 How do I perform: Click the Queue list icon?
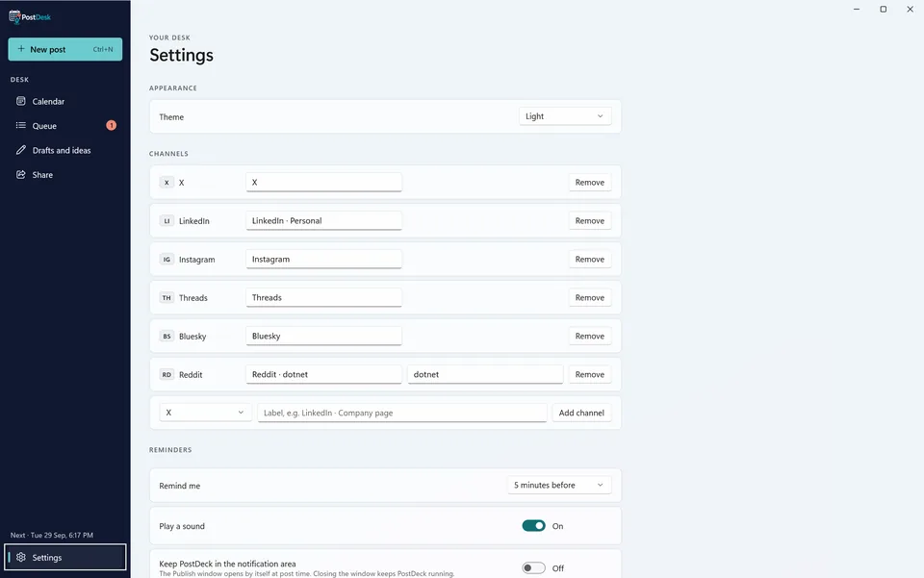tap(21, 125)
